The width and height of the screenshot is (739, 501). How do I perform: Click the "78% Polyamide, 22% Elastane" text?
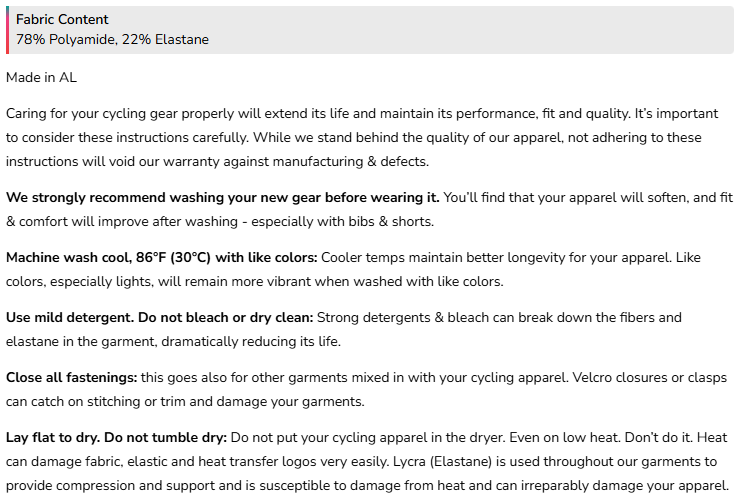tap(112, 39)
